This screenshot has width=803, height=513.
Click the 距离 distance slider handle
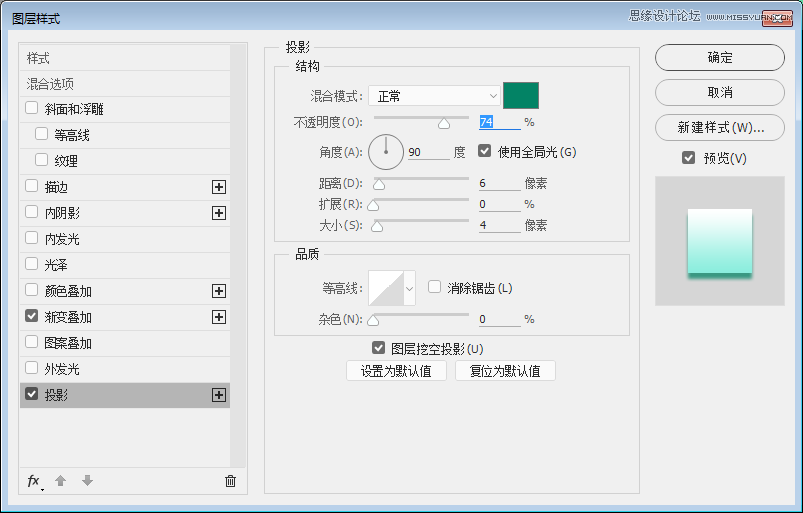click(379, 184)
